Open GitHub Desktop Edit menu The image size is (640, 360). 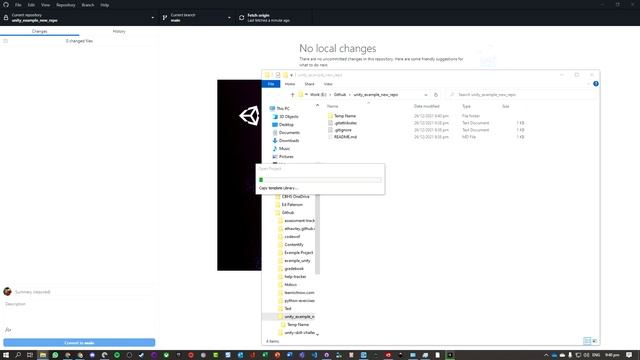pos(31,5)
